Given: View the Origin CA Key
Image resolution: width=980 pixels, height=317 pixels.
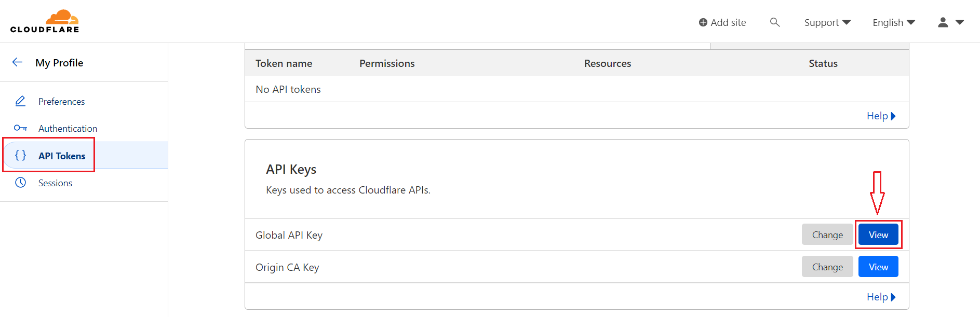Looking at the screenshot, I should [878, 267].
